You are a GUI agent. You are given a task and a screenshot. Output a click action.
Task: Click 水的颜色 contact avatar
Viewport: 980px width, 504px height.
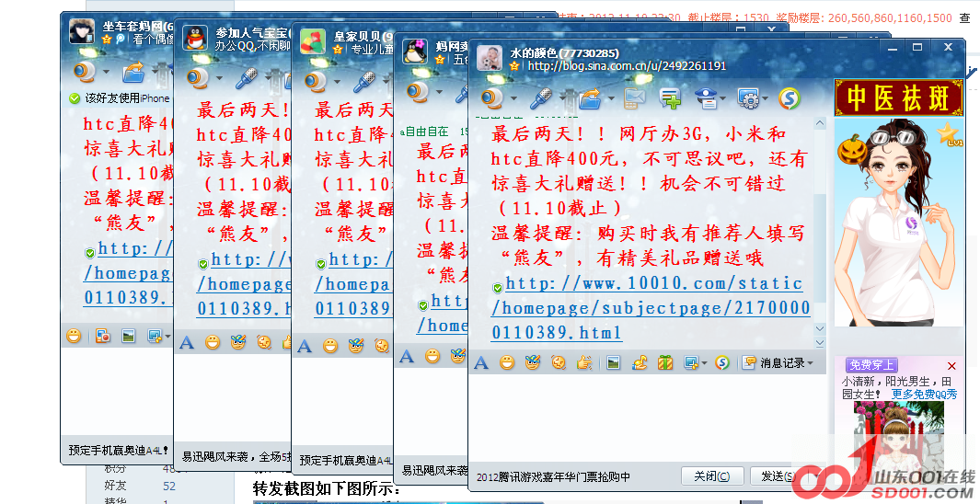[x=490, y=58]
